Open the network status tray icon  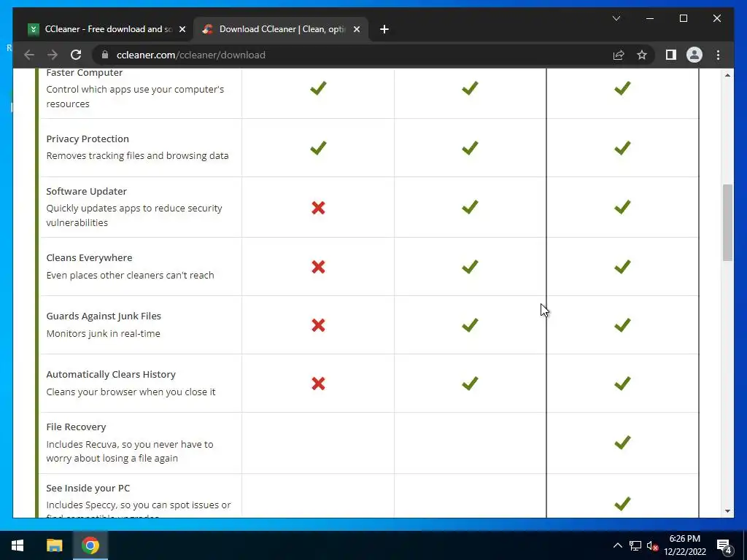635,545
